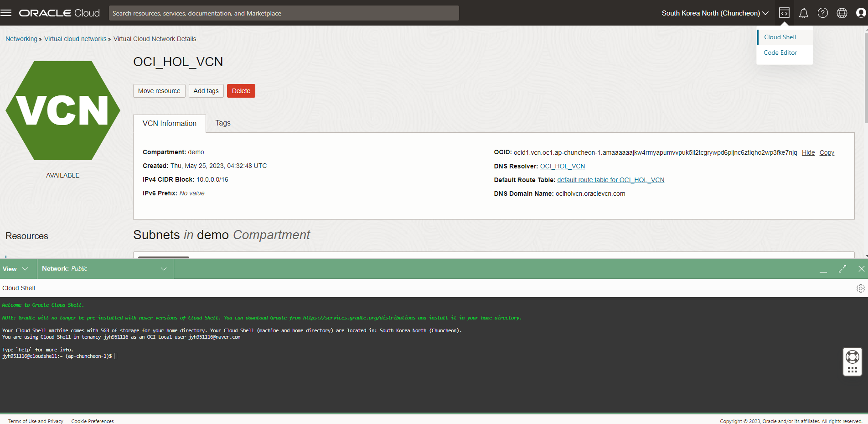This screenshot has width=868, height=424.
Task: Switch to the Tags tab
Action: coord(223,123)
